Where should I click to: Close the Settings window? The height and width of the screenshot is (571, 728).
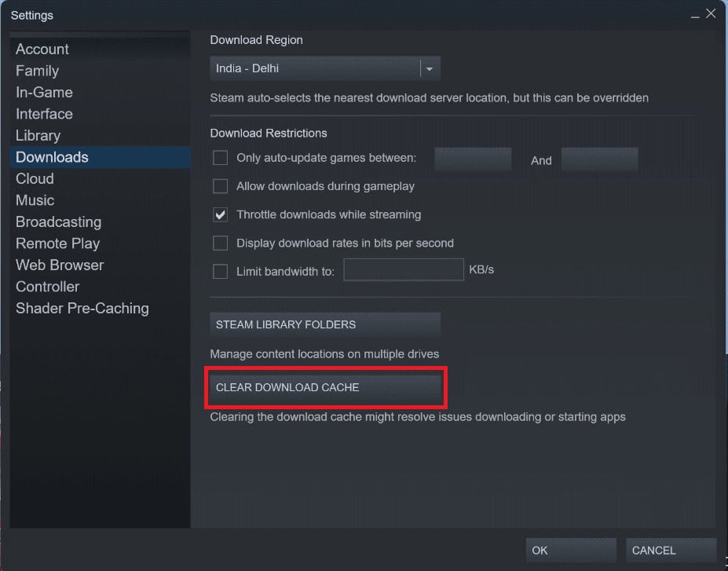tap(711, 13)
